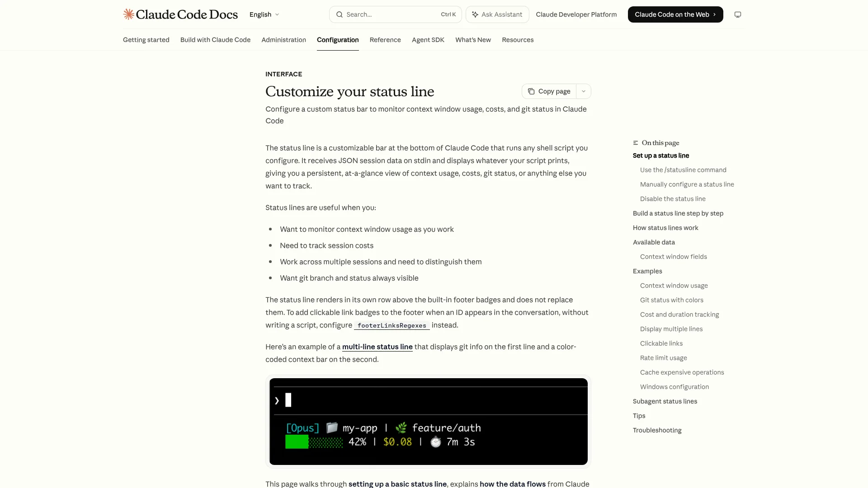The width and height of the screenshot is (868, 488).
Task: Jump to Windows configuration
Action: coord(674,387)
